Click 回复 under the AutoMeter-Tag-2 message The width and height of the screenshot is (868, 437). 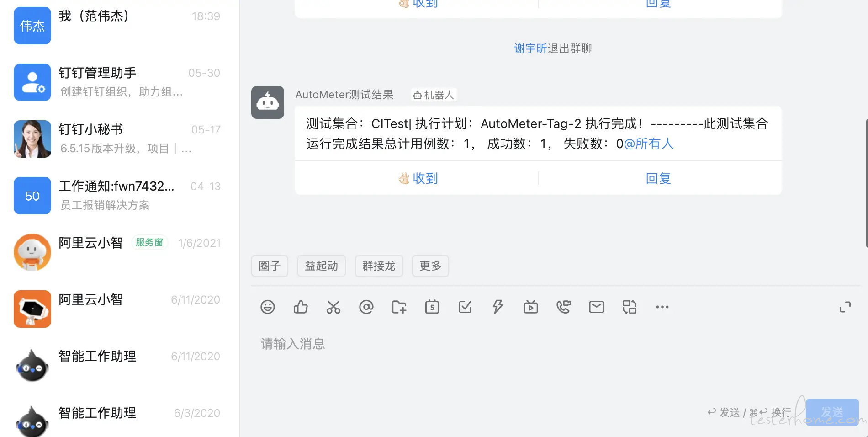(658, 178)
